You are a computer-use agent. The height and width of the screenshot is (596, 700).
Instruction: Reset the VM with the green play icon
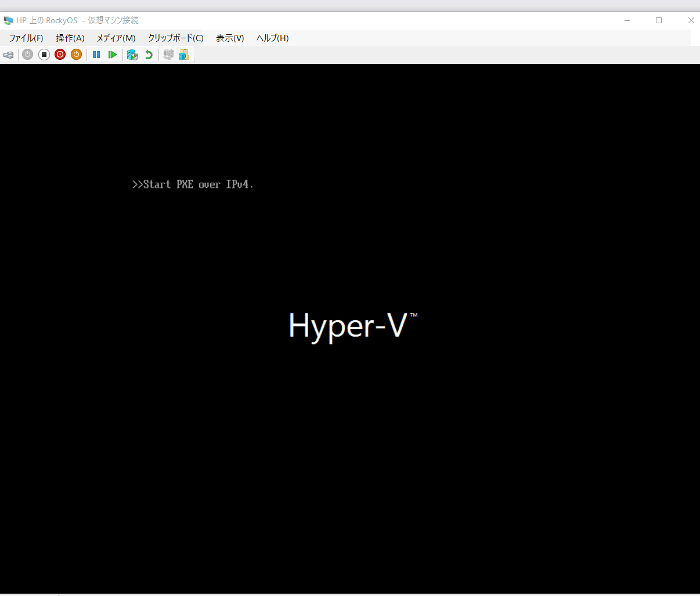113,55
